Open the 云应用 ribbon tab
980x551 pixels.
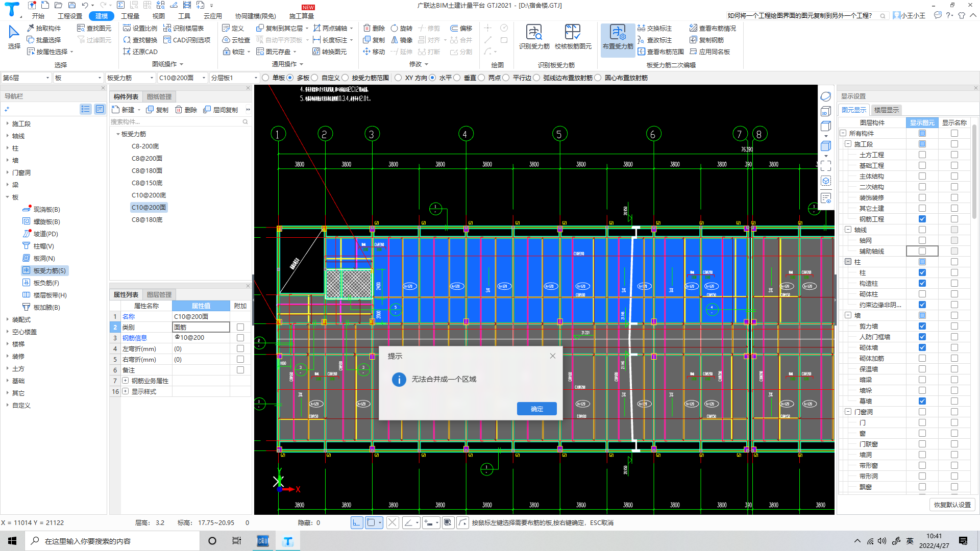click(x=212, y=16)
